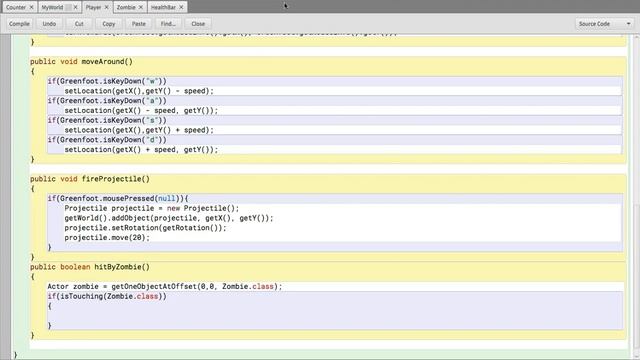Open the Source Code view dropdown
The image size is (640, 360).
click(604, 24)
